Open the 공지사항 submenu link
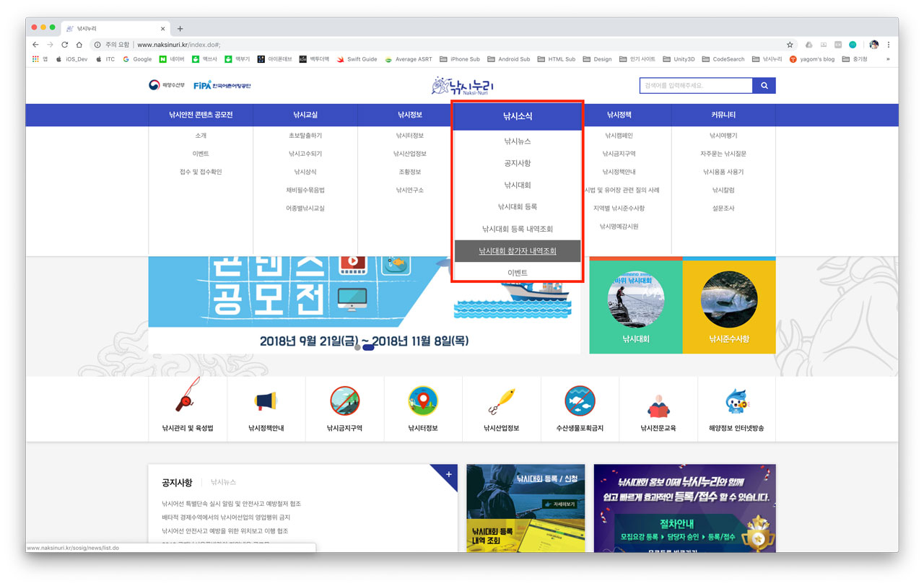Viewport: 924px width, 586px height. (518, 164)
